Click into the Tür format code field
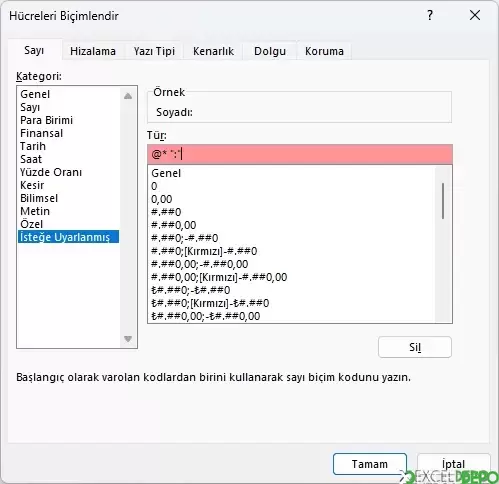Screen dimensions: 499x484 point(300,154)
